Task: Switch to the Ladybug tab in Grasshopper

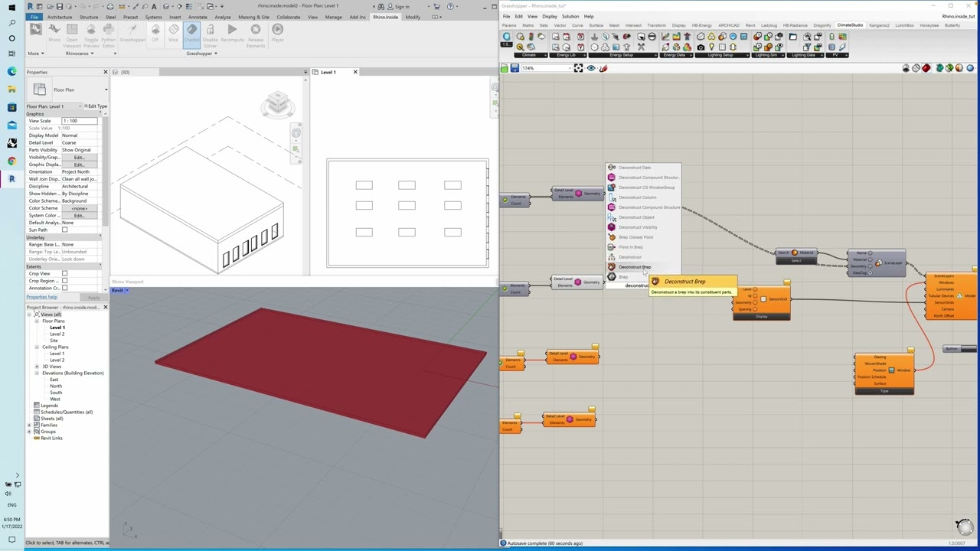Action: tap(769, 25)
